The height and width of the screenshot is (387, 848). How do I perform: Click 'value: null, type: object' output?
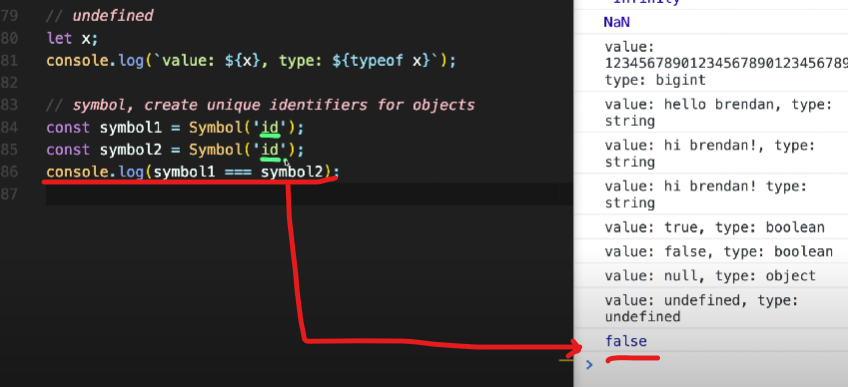[710, 276]
